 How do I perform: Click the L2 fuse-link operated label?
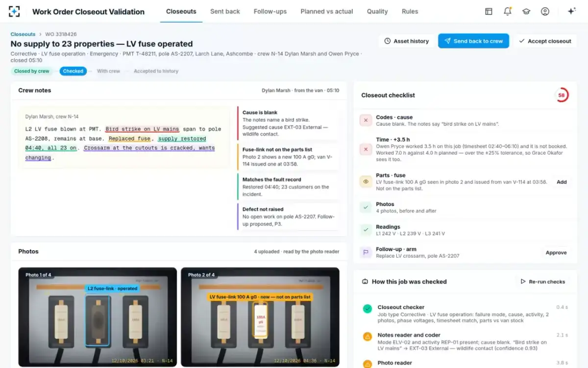[x=112, y=289]
